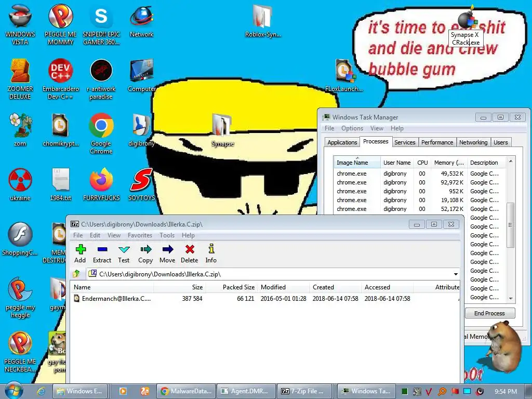The width and height of the screenshot is (532, 399).
Task: Click the Synapse folder on the desktop
Action: point(222,130)
